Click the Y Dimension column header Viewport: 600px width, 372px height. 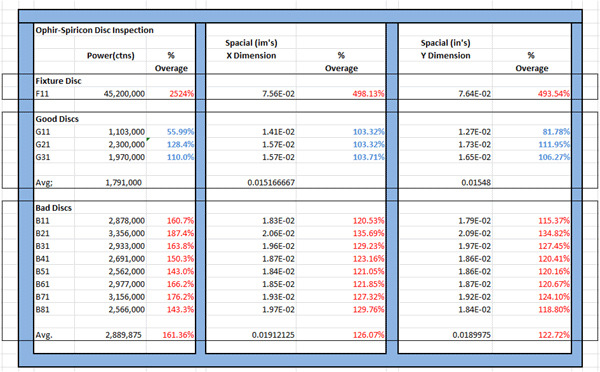445,55
